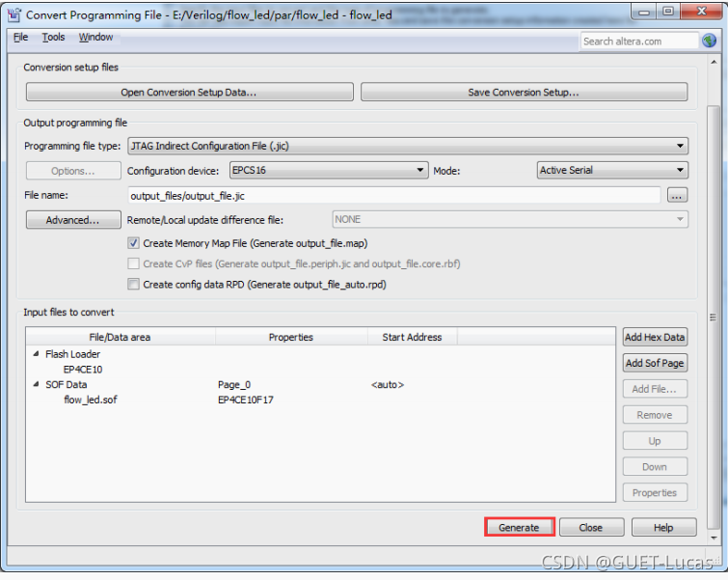The height and width of the screenshot is (580, 728).
Task: Click the Close button
Action: point(591,528)
